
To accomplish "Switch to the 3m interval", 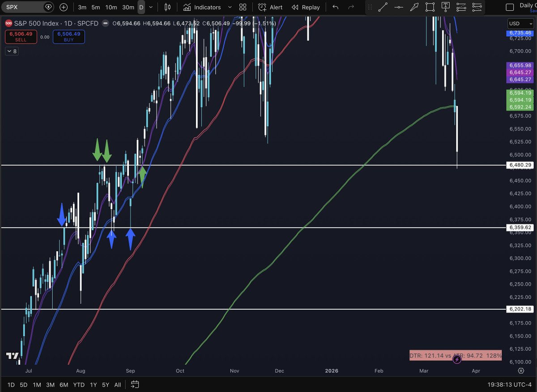I will [x=82, y=7].
